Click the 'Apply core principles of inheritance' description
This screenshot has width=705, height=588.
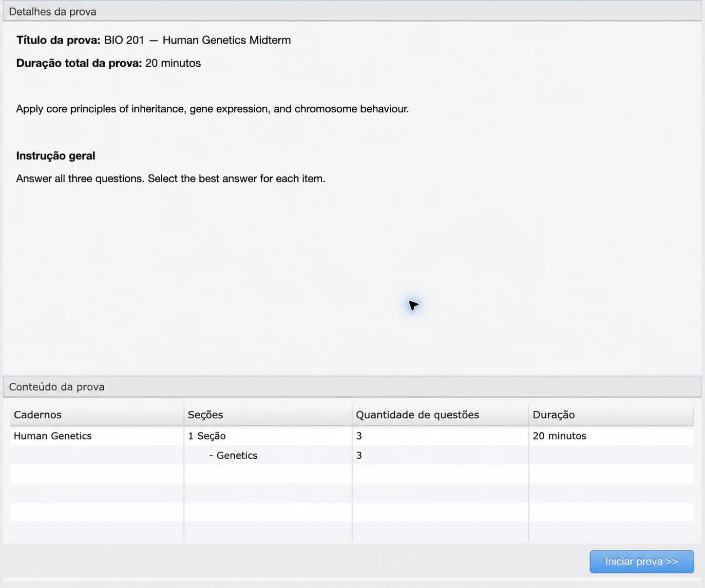[212, 109]
